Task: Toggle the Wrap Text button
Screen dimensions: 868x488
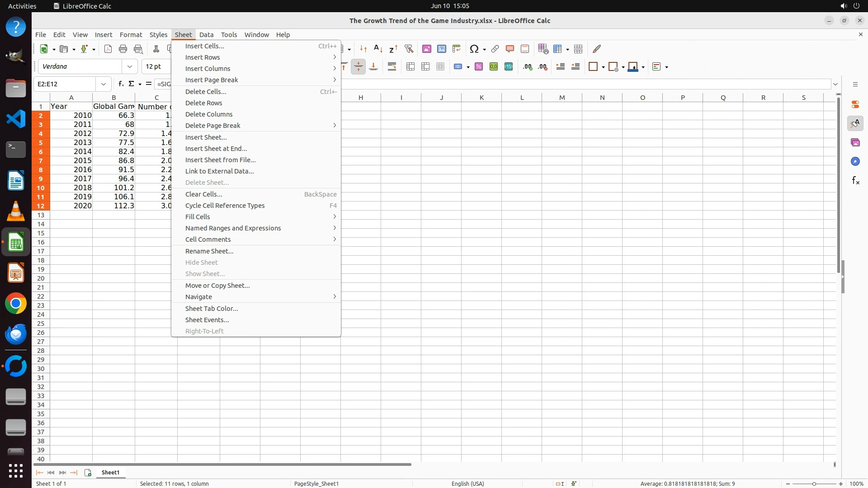Action: [392, 67]
